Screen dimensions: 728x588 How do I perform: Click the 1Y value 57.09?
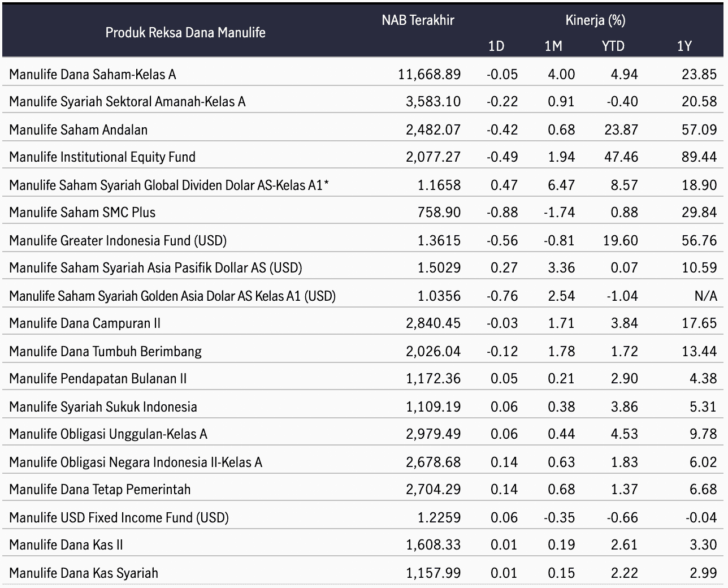click(x=699, y=129)
